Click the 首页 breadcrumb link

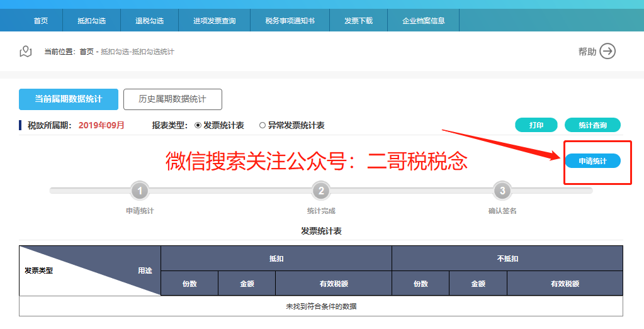86,52
